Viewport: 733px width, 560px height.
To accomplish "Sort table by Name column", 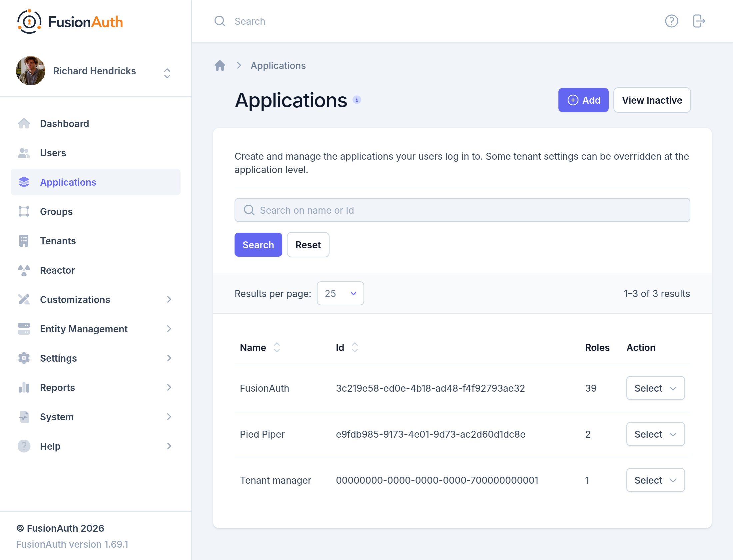I will point(260,347).
